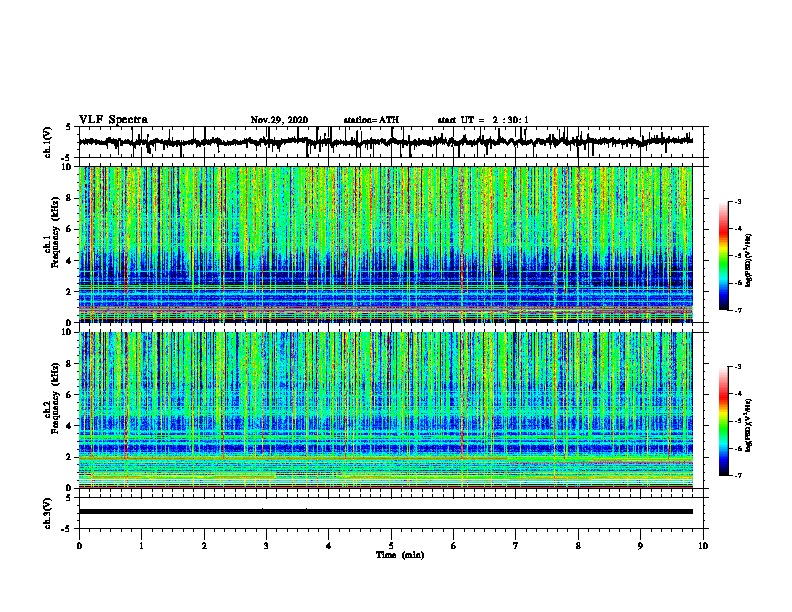
Task: Click the ch.3 flat black signal trace
Action: click(x=385, y=512)
